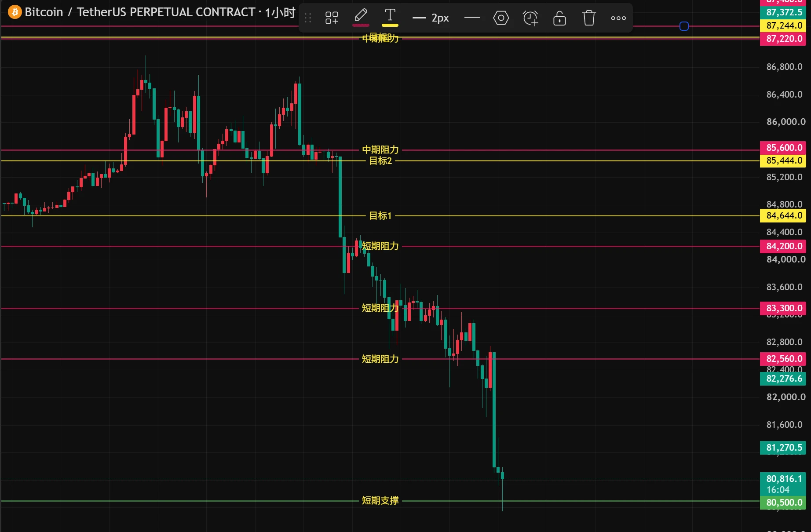Click the 85,444.0 yellow price tag
The image size is (811, 532).
(783, 161)
